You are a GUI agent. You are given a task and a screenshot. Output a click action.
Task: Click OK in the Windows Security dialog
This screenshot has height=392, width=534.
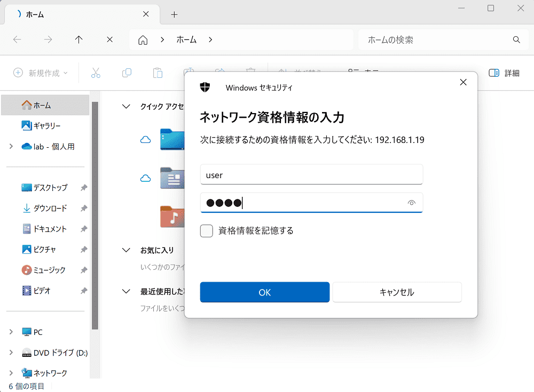tap(265, 292)
